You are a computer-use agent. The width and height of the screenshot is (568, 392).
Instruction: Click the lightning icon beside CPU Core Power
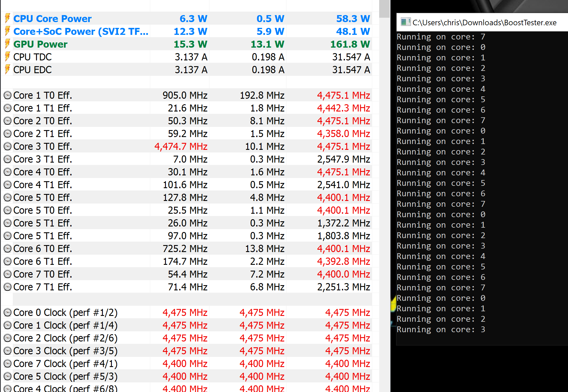8,18
